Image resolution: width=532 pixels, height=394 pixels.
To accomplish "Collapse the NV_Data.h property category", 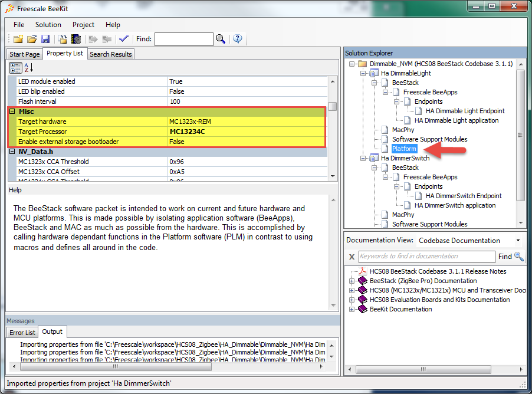I will point(12,152).
